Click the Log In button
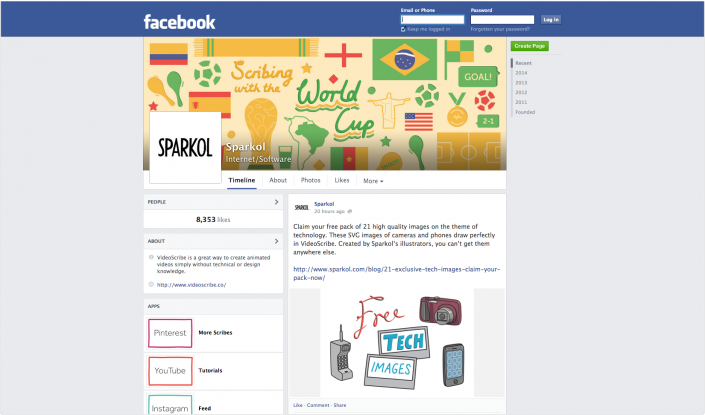705x415 pixels. 551,20
